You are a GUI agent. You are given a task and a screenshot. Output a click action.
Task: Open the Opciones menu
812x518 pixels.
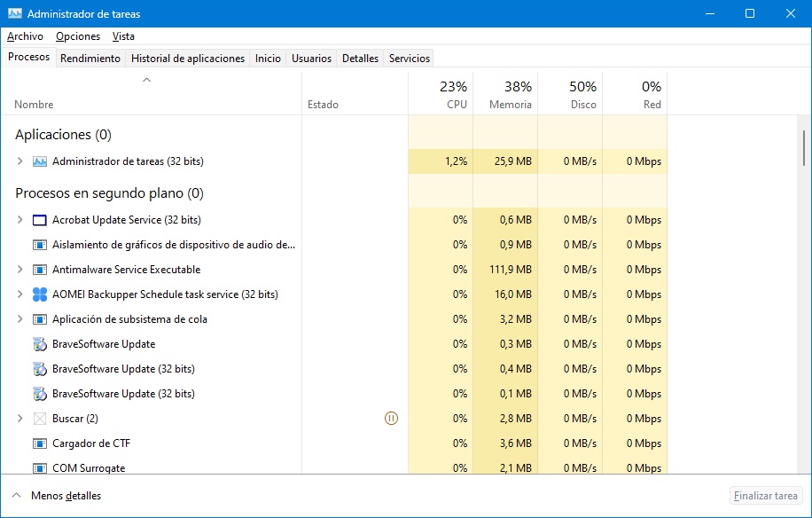(x=78, y=36)
